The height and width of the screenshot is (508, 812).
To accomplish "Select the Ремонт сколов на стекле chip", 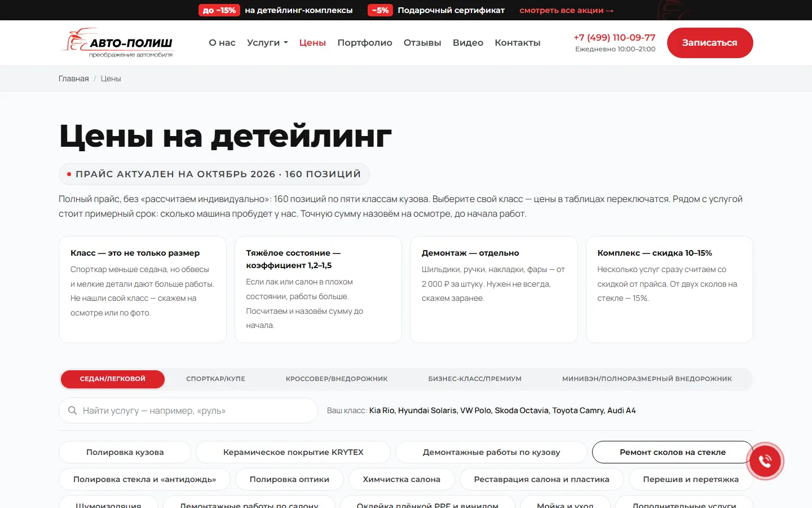I will tap(673, 452).
